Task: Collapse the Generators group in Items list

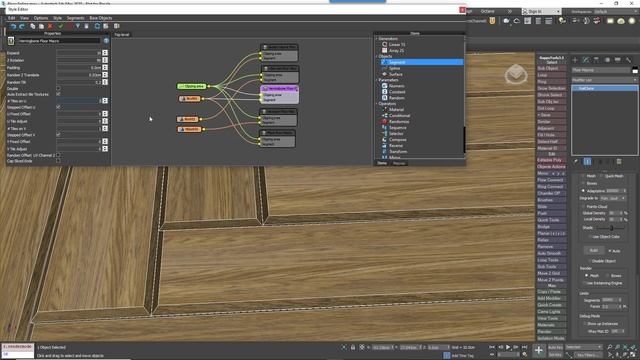Action: point(377,39)
